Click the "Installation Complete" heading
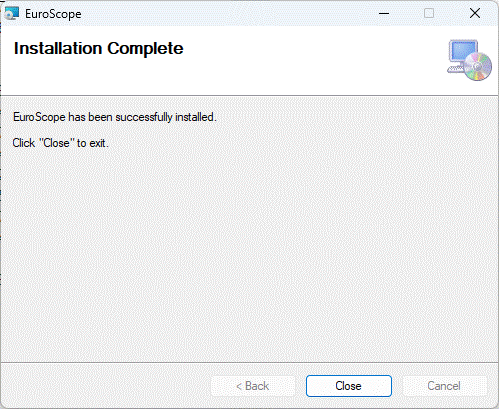The width and height of the screenshot is (499, 409). 98,49
